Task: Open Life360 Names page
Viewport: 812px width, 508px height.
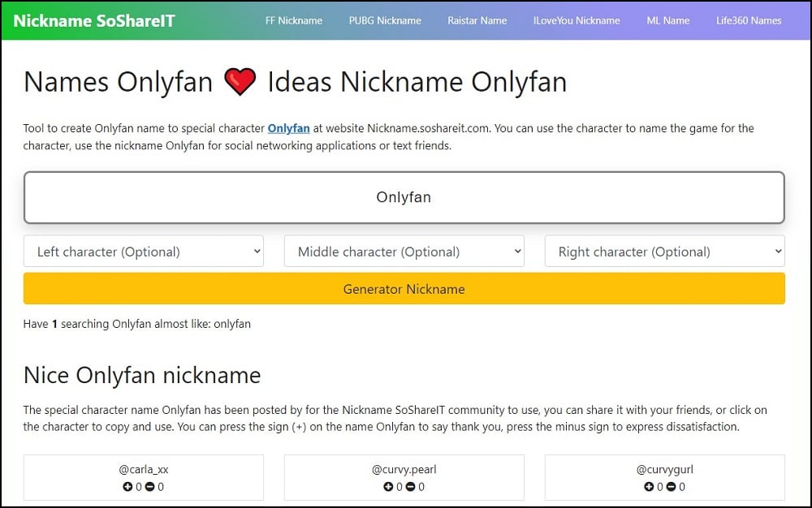Action: coord(749,20)
